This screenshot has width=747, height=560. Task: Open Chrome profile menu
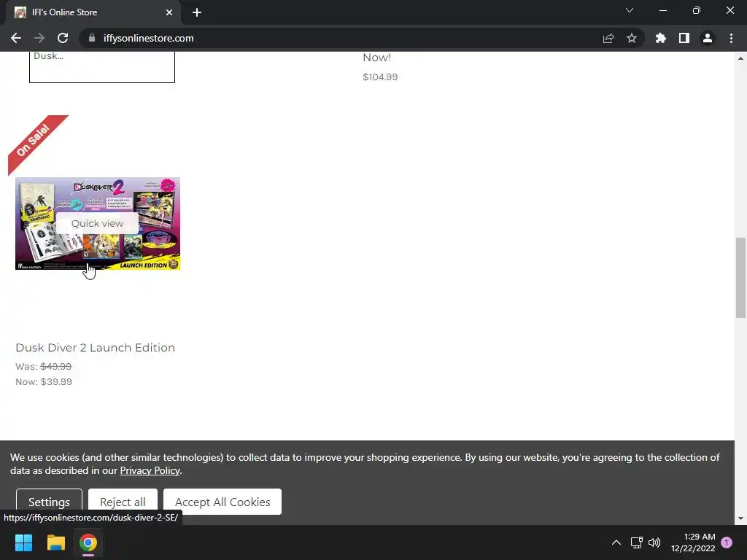tap(708, 38)
